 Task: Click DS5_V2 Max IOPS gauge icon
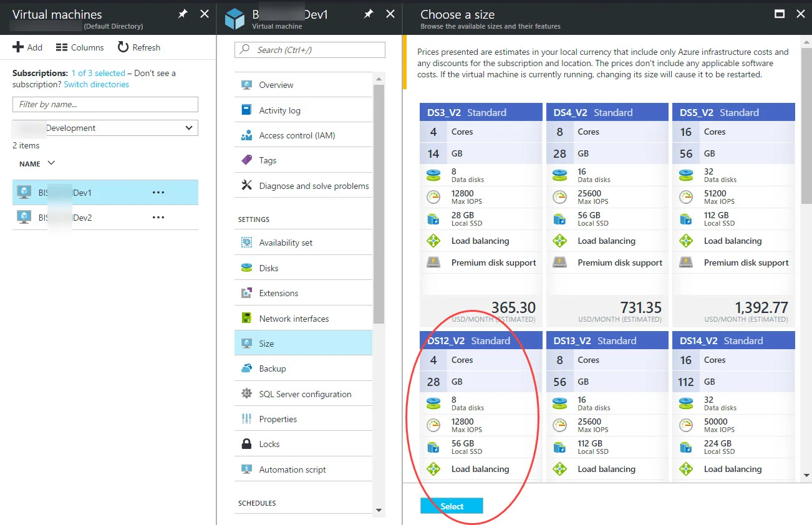[686, 197]
